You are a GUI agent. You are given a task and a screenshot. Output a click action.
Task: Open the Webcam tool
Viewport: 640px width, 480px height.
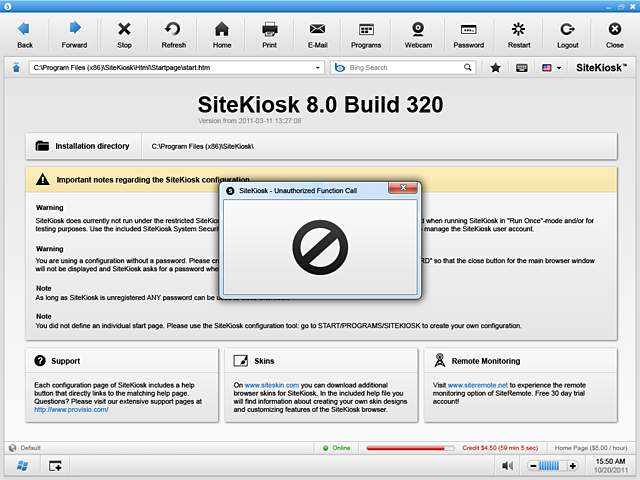pyautogui.click(x=420, y=33)
